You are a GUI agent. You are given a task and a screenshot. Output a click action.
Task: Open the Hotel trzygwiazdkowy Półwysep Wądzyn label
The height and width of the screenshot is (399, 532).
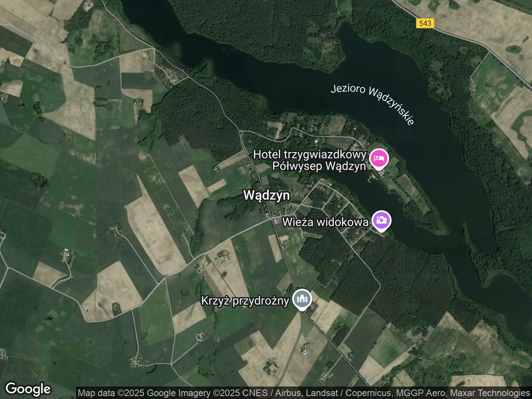(310, 160)
